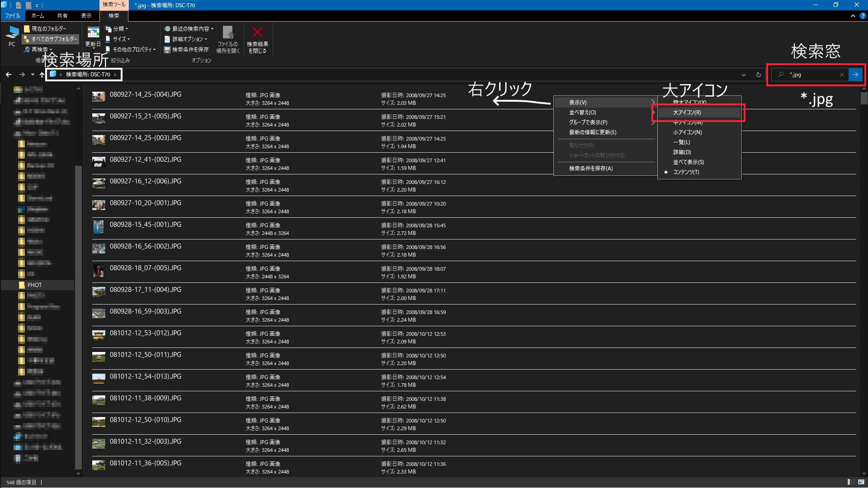Click 検索条件を保存 floppy disk icon
Viewport: 868px width, 488px height.
(x=167, y=50)
